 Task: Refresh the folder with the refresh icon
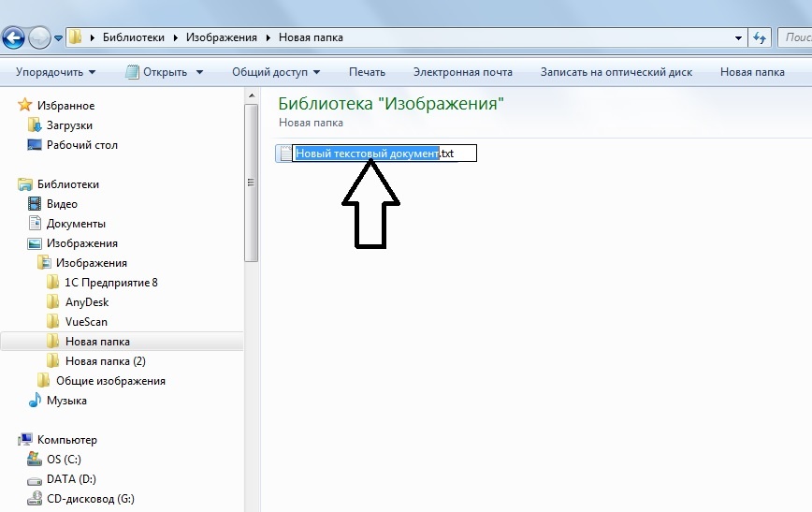[760, 37]
